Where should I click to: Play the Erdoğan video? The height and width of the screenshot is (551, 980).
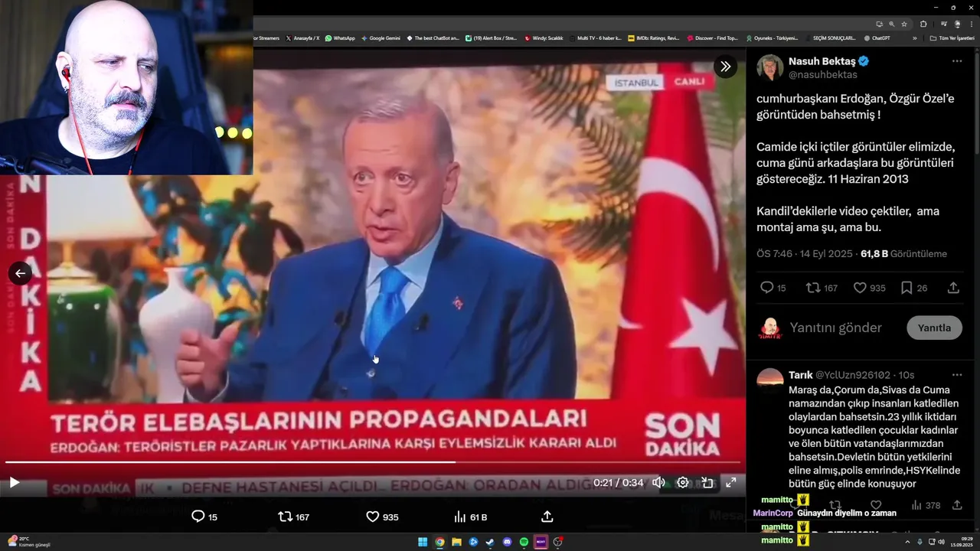click(x=14, y=483)
